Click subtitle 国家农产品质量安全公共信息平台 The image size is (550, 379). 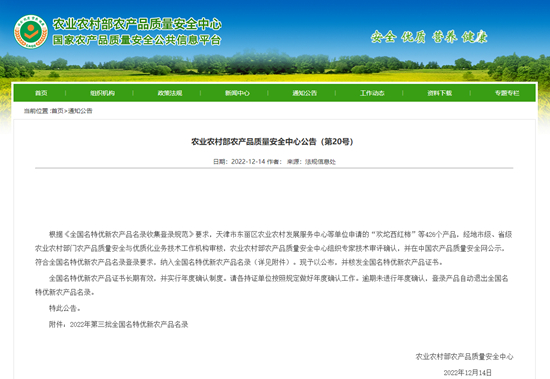point(137,40)
